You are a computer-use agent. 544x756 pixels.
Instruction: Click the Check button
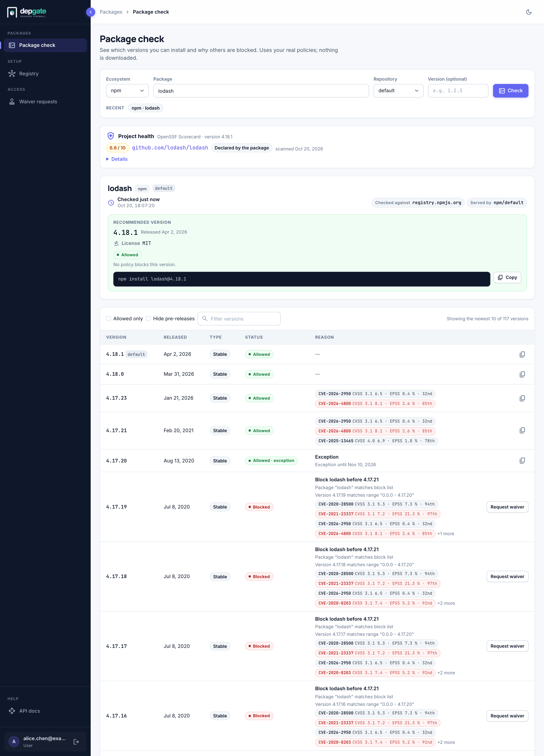510,91
